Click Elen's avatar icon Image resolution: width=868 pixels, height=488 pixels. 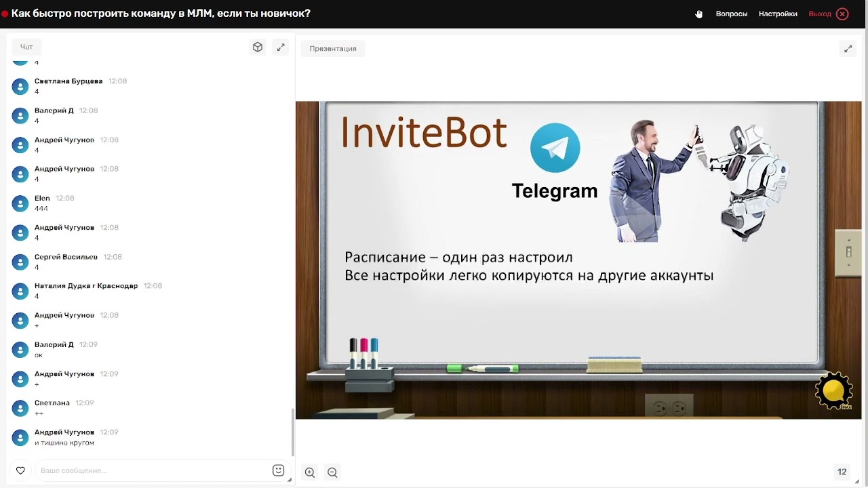click(20, 203)
